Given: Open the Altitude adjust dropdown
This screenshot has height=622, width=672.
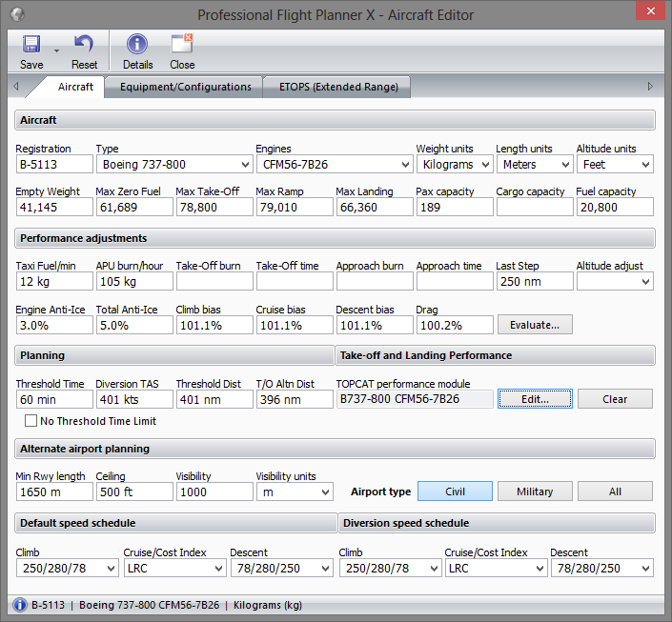Looking at the screenshot, I should (615, 281).
